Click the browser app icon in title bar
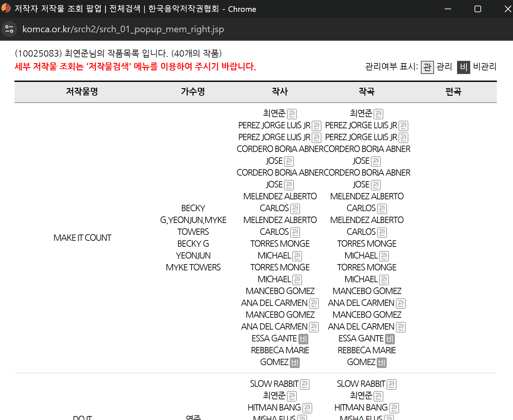The width and height of the screenshot is (513, 420). click(6, 9)
